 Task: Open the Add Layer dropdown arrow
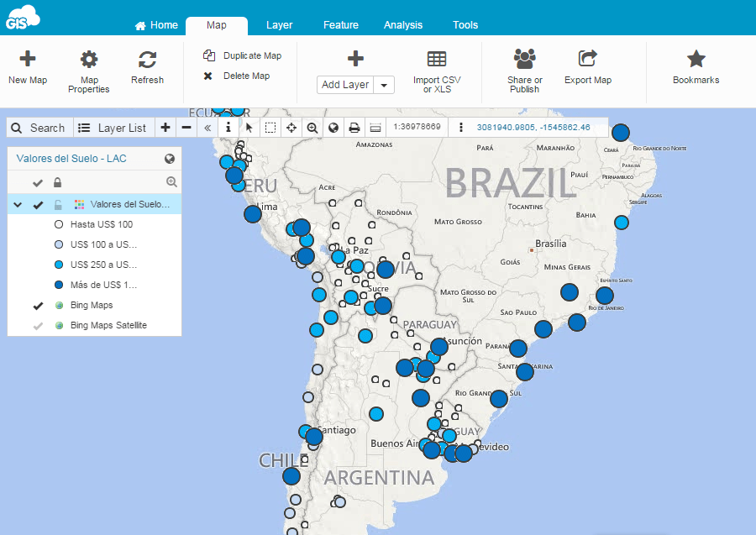382,85
